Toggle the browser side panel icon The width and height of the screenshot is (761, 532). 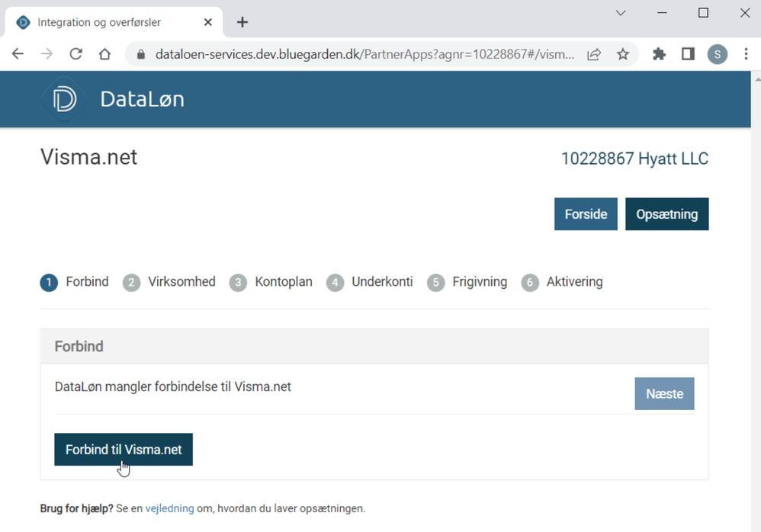[x=688, y=54]
